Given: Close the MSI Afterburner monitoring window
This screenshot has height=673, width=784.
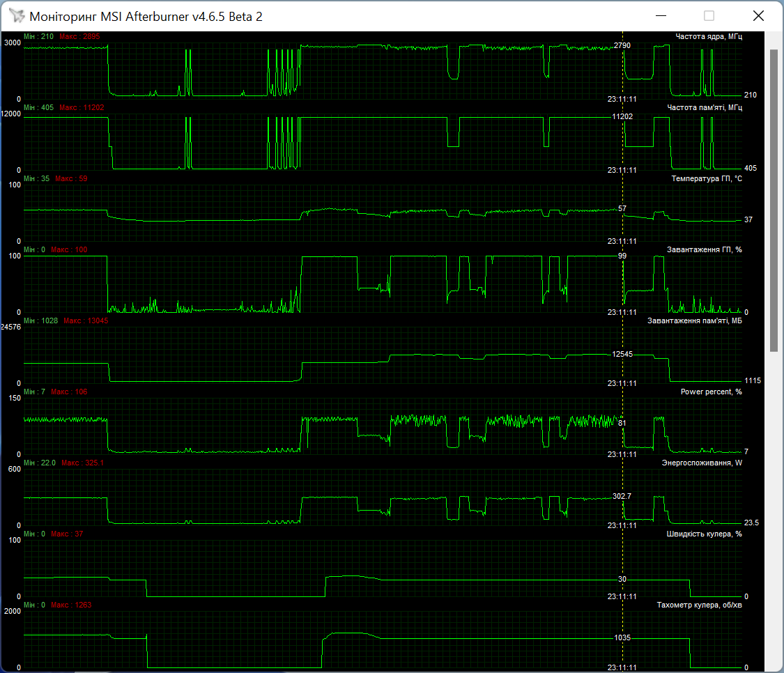Looking at the screenshot, I should [758, 16].
